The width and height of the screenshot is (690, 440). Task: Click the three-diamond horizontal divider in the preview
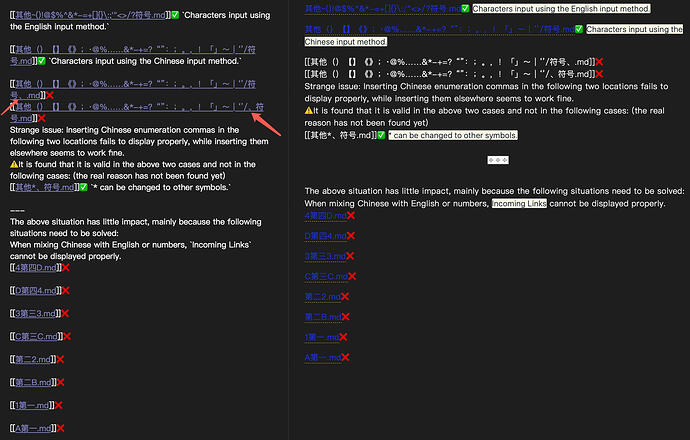point(498,159)
